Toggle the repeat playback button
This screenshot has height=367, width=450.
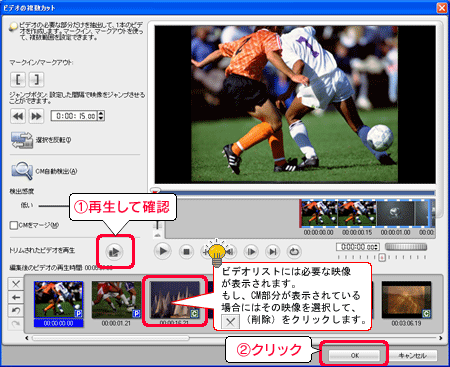(294, 251)
